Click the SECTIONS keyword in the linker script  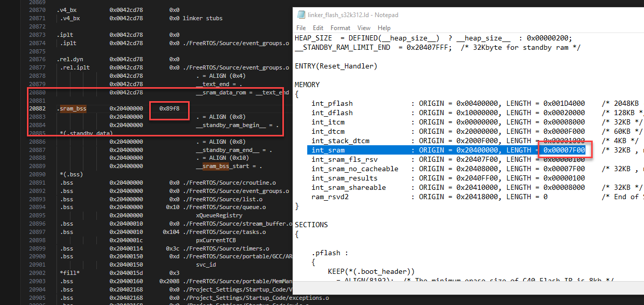click(x=310, y=225)
